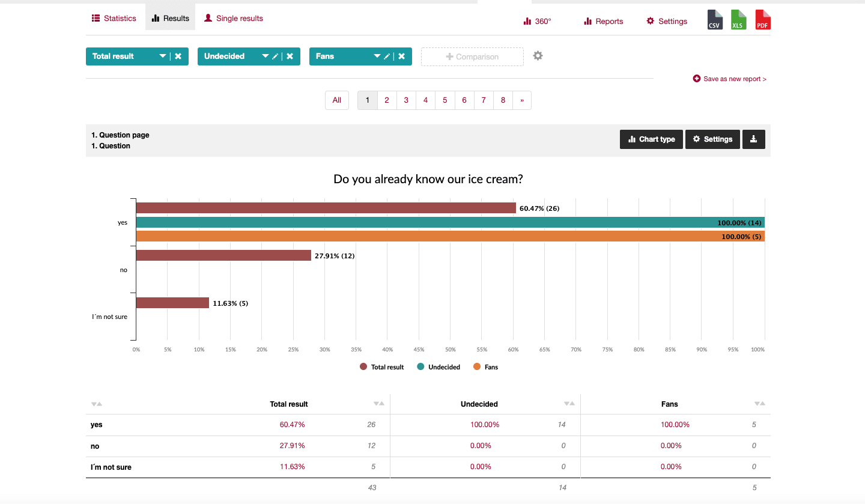Add a new Comparison
865x504 pixels.
click(472, 55)
